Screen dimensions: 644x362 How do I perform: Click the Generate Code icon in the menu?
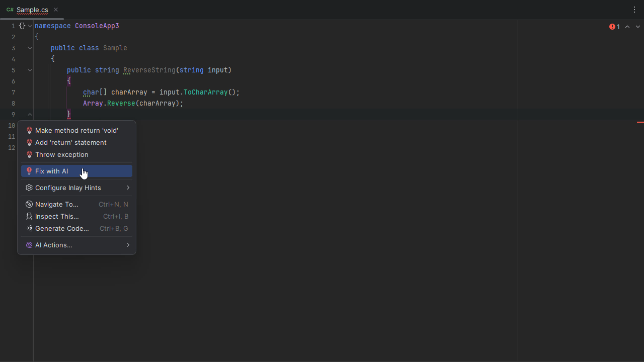(29, 228)
